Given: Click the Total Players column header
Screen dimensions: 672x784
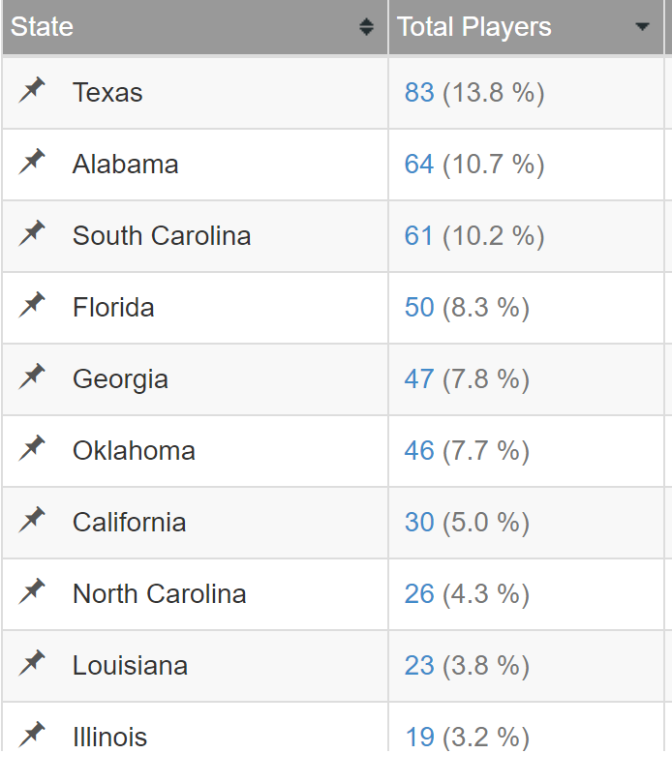Looking at the screenshot, I should tap(526, 27).
